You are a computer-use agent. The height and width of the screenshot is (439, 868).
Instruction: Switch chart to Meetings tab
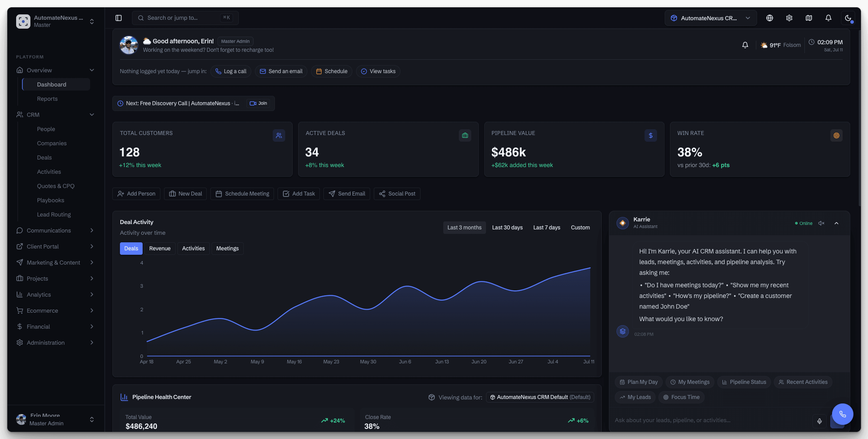coord(227,248)
